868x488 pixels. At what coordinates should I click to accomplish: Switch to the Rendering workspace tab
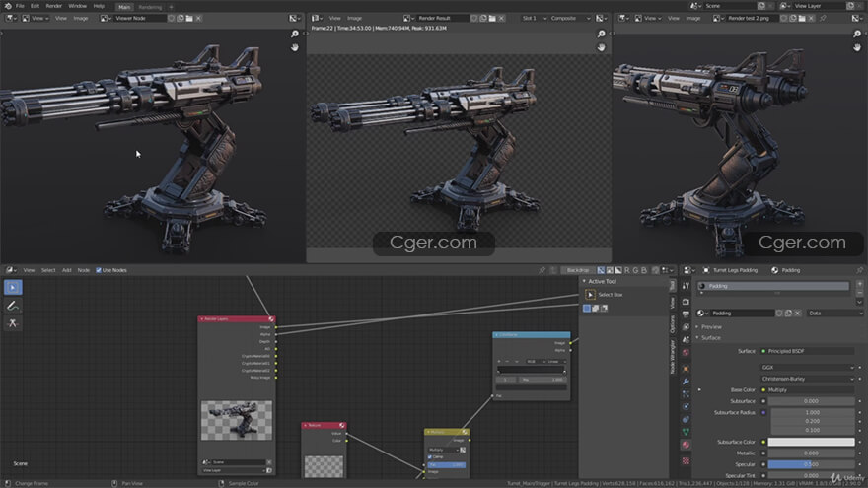[150, 7]
